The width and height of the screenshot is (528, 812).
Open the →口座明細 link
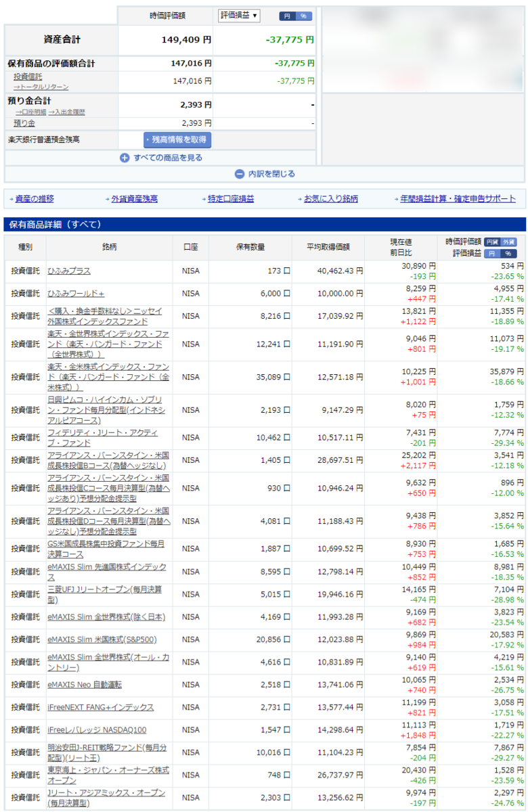tap(30, 112)
